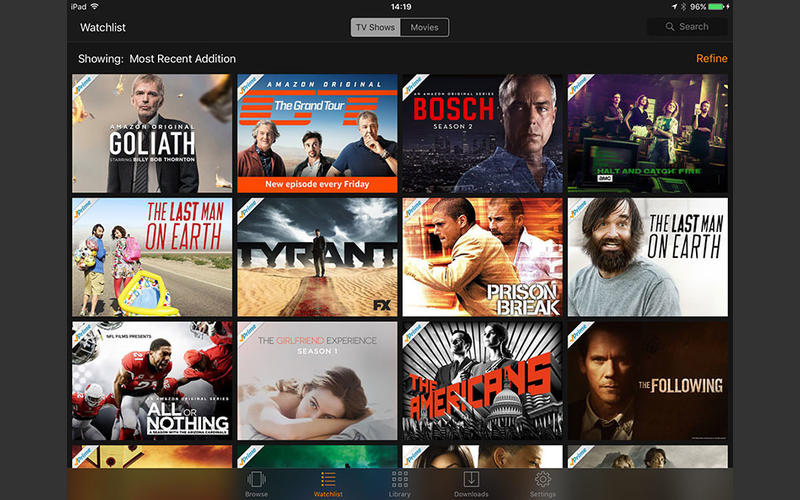Tap the Prime badge on Prison Break
The width and height of the screenshot is (800, 500).
[414, 209]
